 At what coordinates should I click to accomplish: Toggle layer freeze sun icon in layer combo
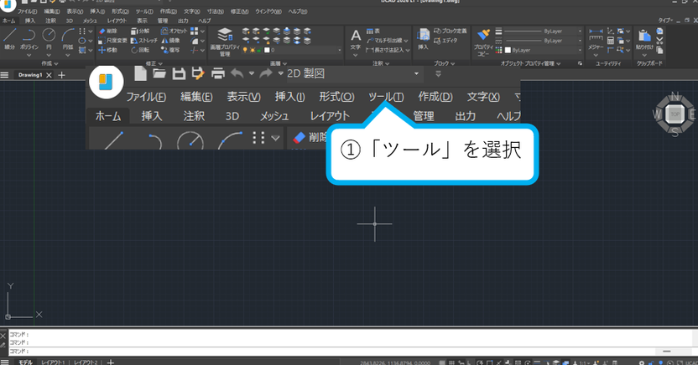pyautogui.click(x=252, y=50)
